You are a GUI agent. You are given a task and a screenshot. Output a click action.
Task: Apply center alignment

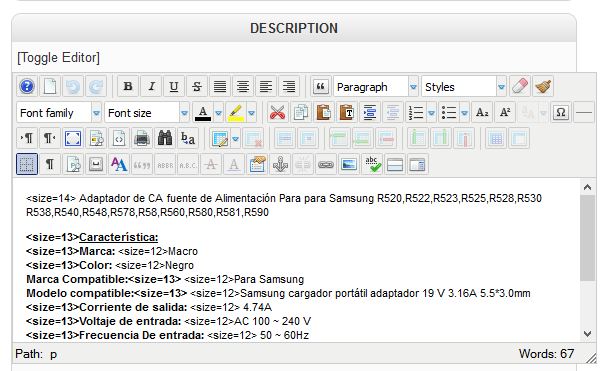click(x=243, y=86)
